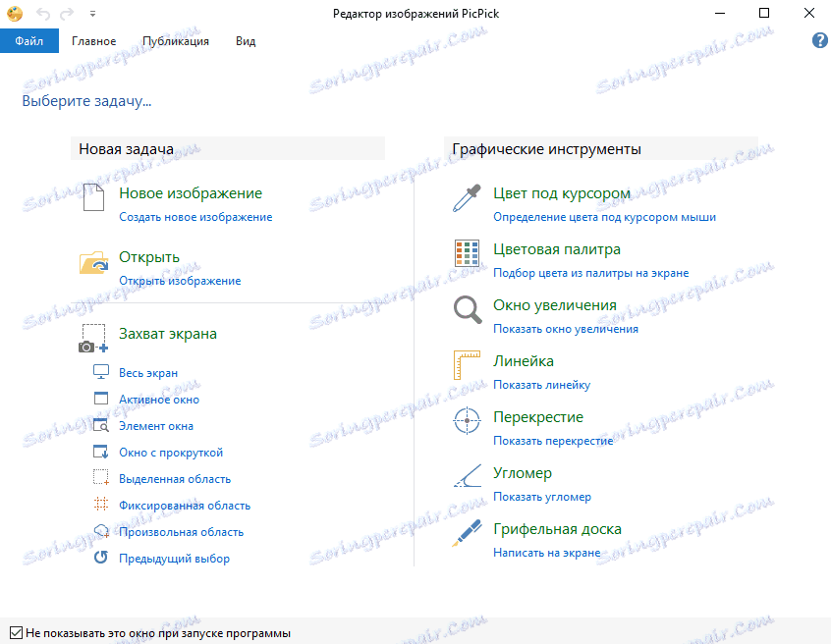Click the dotted rectangle icon for Выделенная область
Image resolution: width=831 pixels, height=644 pixels.
pyautogui.click(x=101, y=478)
